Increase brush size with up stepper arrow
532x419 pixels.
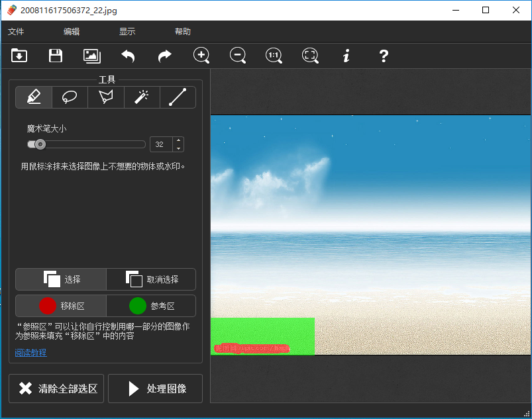178,140
